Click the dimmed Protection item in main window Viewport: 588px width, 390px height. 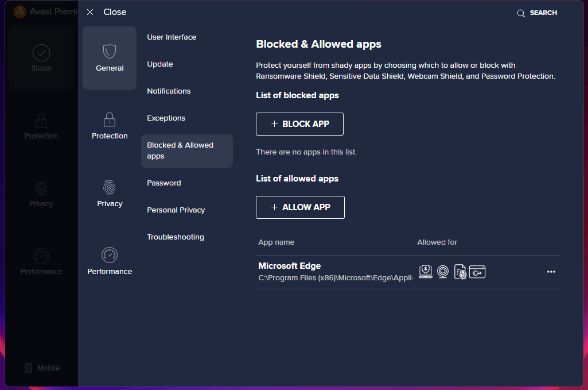coord(41,126)
